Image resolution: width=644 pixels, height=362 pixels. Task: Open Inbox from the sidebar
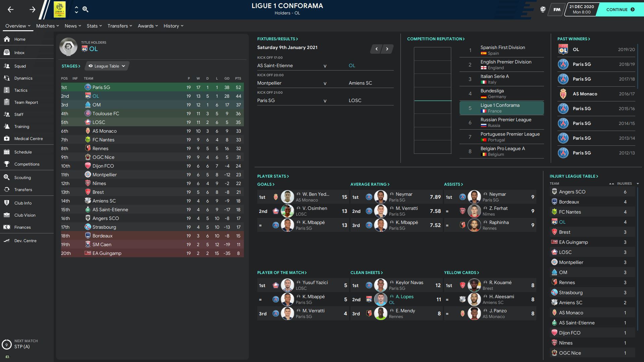[19, 53]
